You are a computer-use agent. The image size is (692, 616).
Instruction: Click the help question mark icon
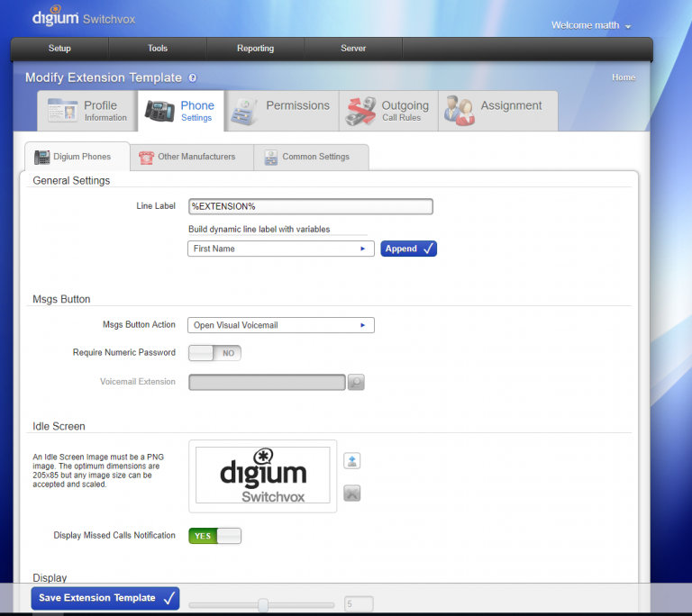(x=193, y=78)
